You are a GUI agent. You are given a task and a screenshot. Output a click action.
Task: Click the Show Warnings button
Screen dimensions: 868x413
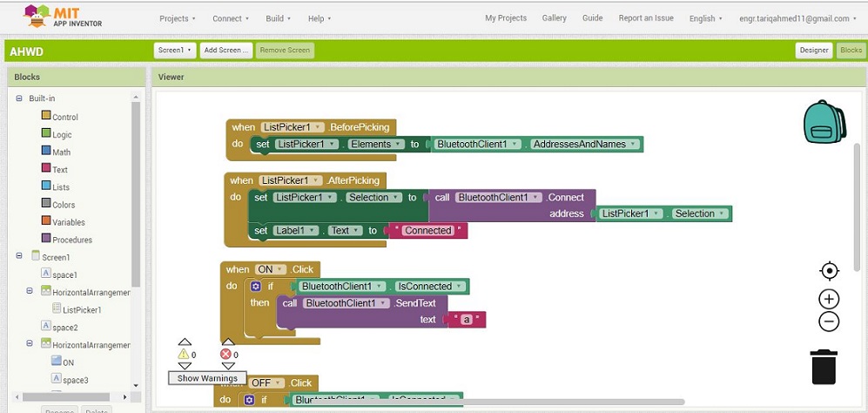click(207, 378)
